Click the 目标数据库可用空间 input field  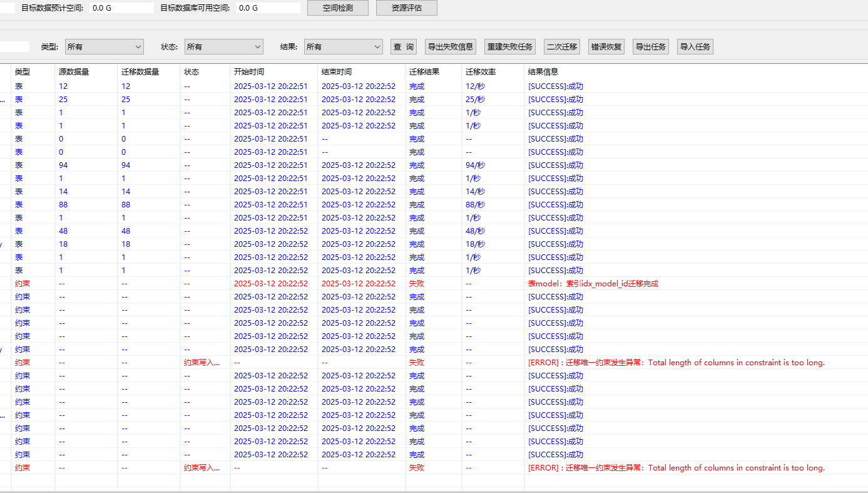click(268, 8)
